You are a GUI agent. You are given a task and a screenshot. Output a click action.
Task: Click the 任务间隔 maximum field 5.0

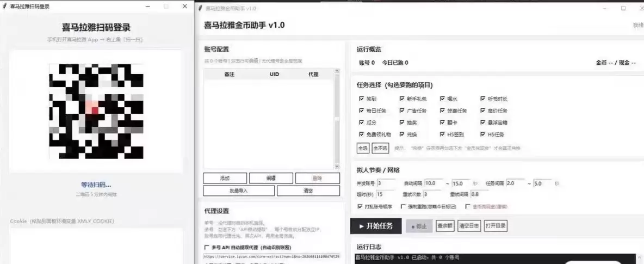coord(542,183)
